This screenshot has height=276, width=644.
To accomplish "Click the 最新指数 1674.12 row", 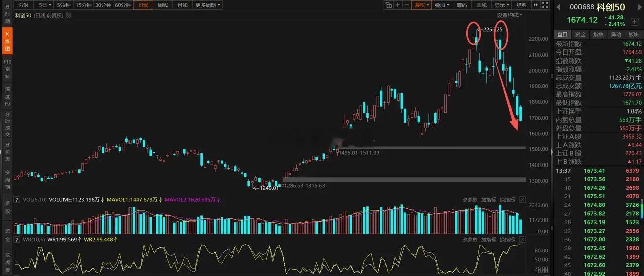I will click(x=599, y=44).
